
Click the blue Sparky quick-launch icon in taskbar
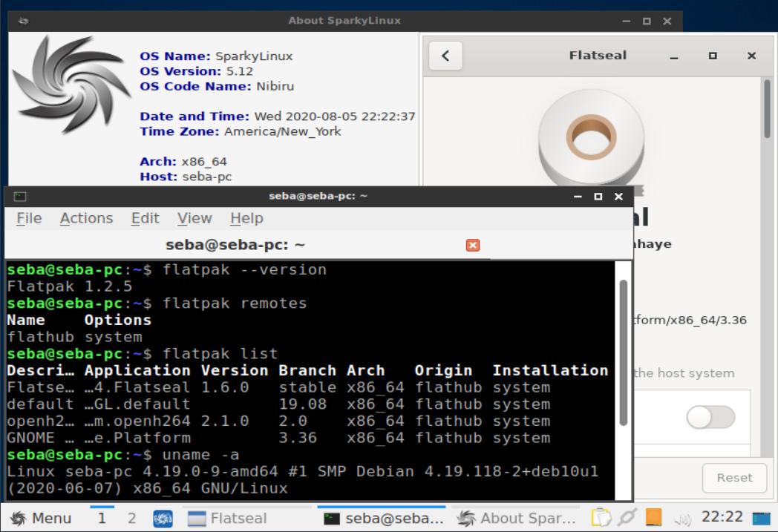click(x=163, y=519)
